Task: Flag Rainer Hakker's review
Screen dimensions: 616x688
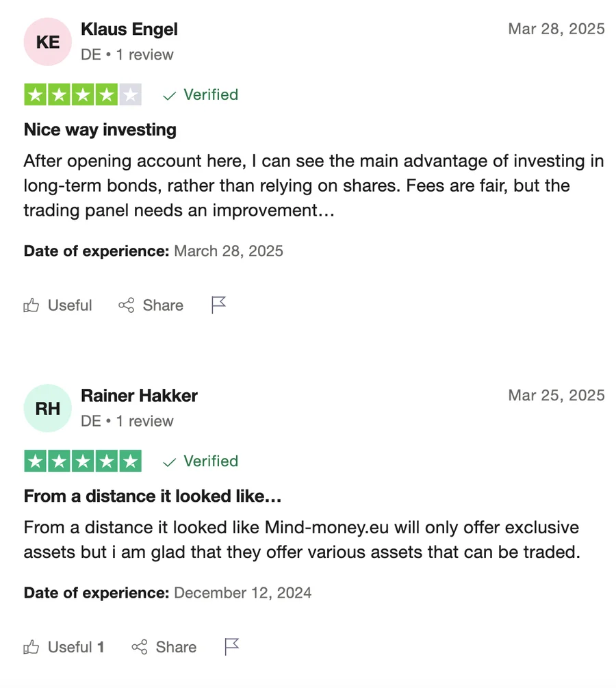Action: 232,647
